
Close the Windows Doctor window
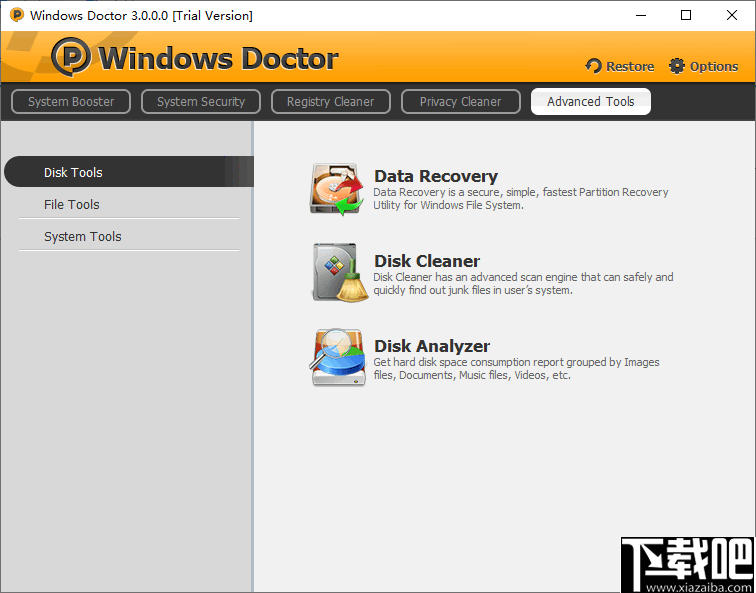click(731, 15)
